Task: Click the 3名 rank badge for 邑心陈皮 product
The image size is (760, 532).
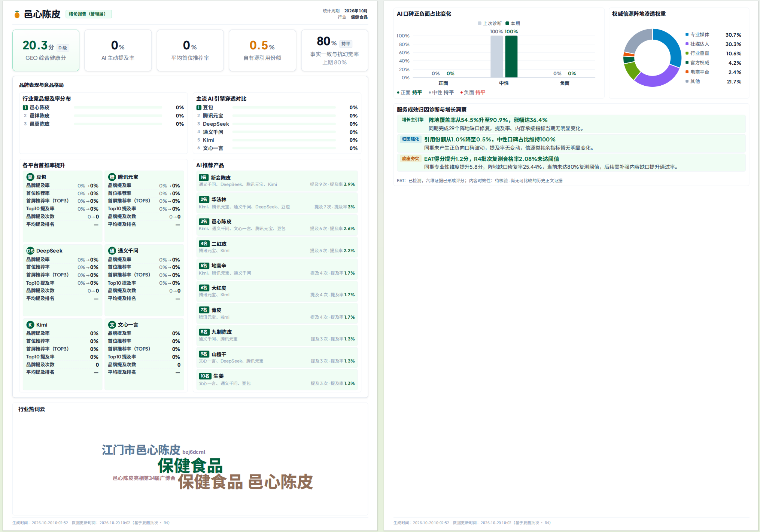Action: pos(204,221)
